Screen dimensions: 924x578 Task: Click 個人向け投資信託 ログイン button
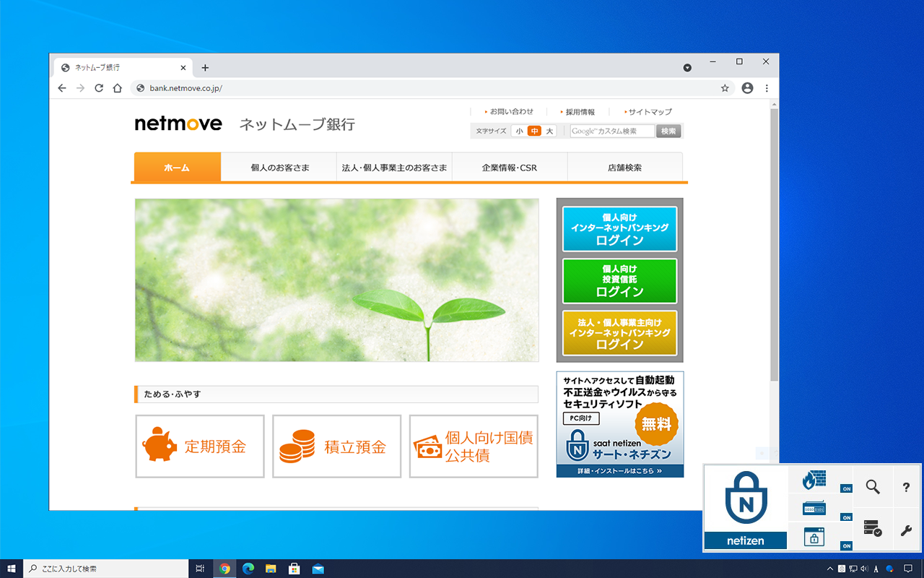tap(619, 281)
